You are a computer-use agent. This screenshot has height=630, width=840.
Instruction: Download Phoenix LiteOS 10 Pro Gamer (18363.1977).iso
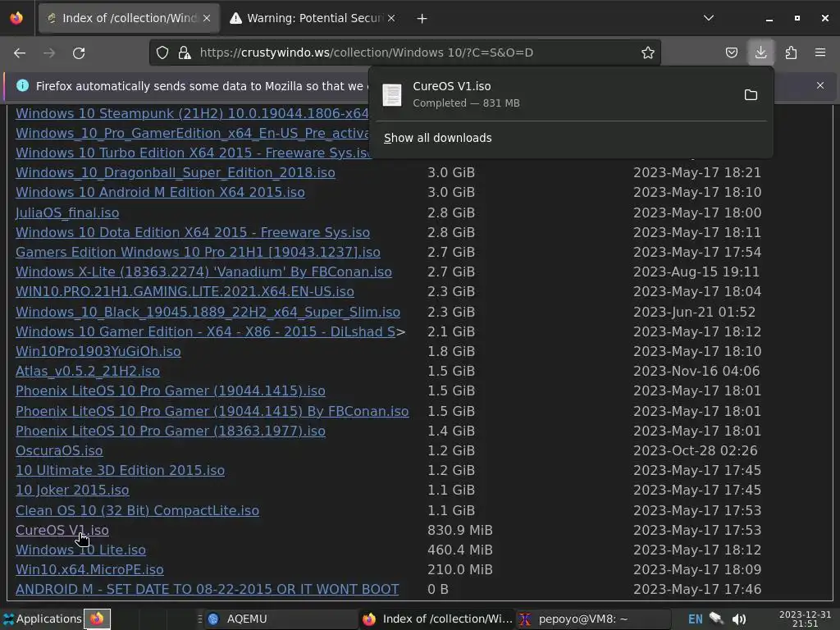(171, 431)
